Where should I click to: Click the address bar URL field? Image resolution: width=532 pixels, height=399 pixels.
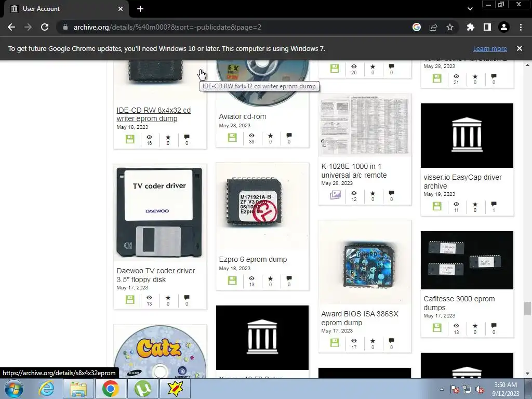coord(234,27)
